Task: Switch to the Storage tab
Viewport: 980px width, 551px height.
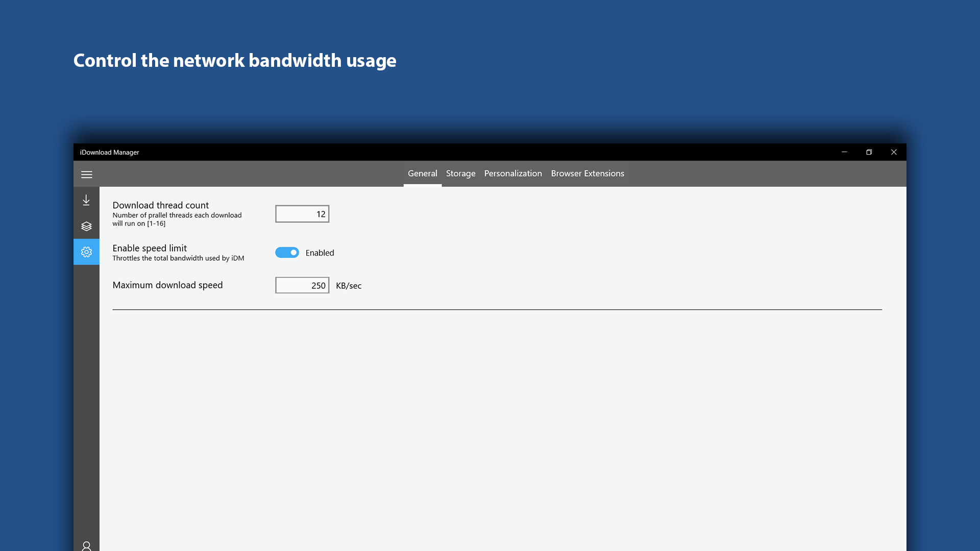Action: click(460, 173)
